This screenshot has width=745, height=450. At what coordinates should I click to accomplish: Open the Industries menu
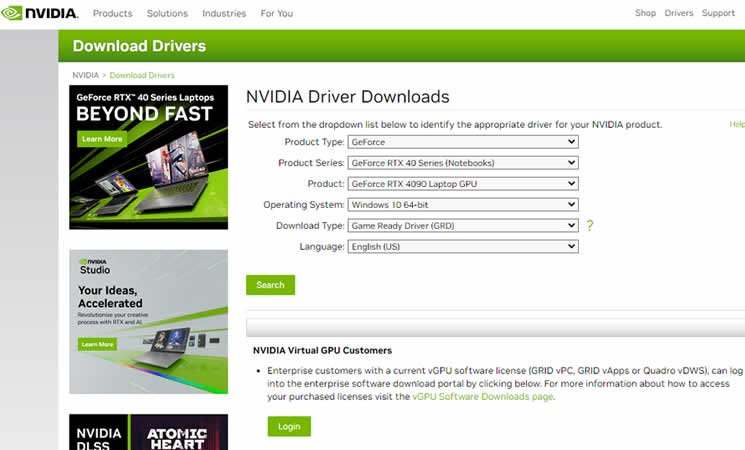224,13
